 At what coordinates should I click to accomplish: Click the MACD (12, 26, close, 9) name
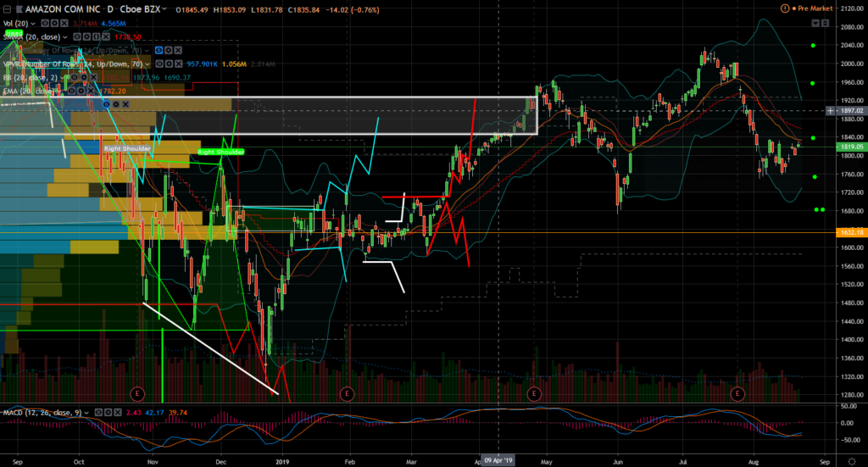[x=42, y=413]
